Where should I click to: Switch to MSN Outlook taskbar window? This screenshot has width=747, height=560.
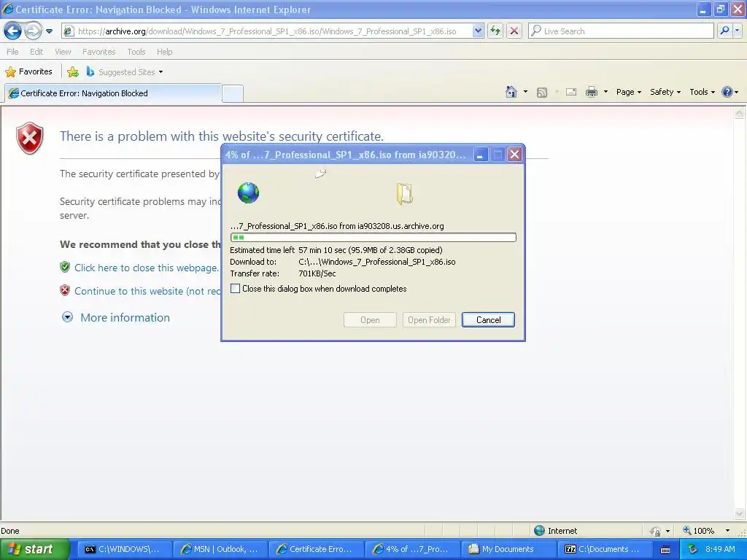pos(219,549)
